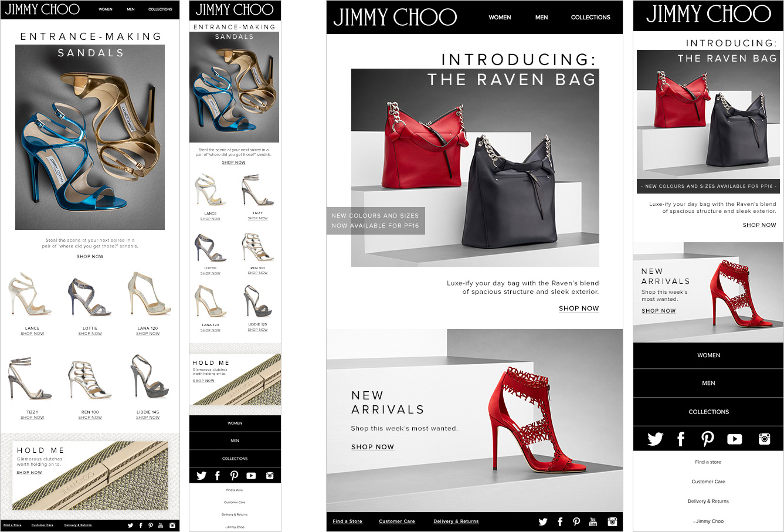Open MEN in desktop sandals email header
The height and width of the screenshot is (532, 784).
(131, 9)
